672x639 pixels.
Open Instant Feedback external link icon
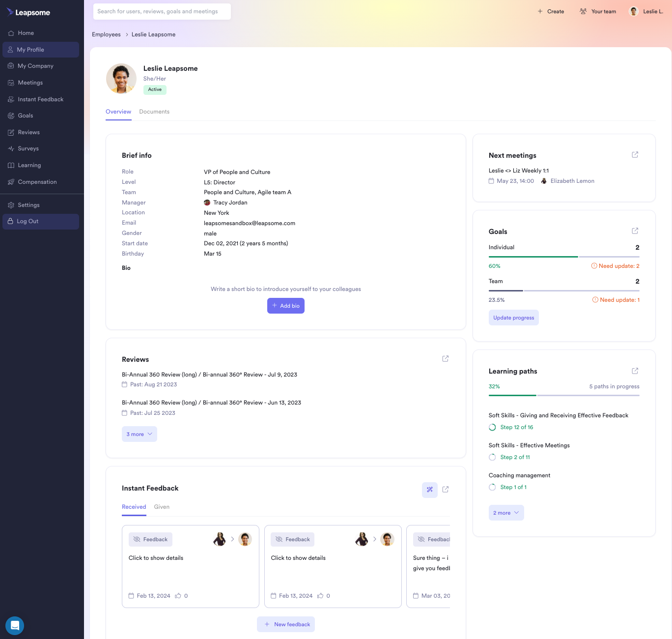coord(445,490)
